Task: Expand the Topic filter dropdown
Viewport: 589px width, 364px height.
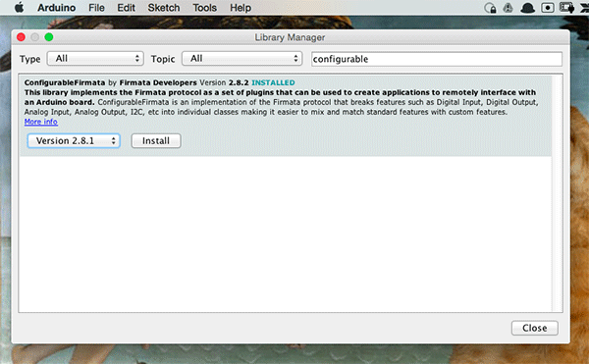Action: pos(242,59)
